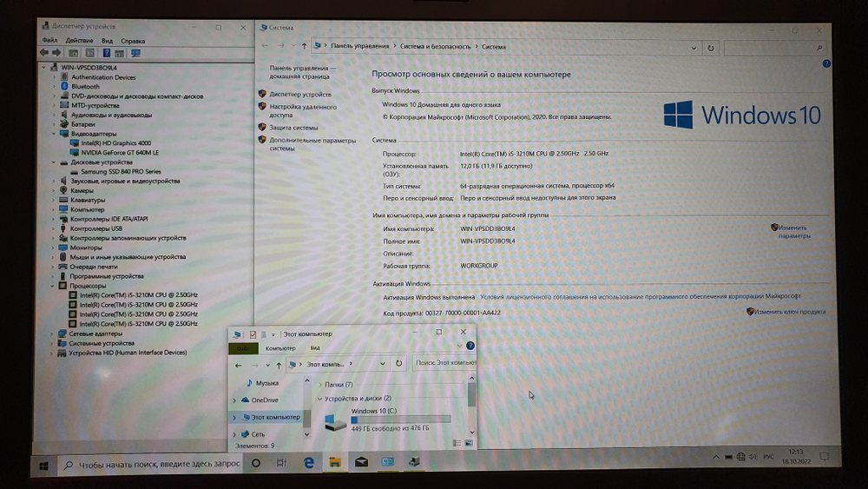Expand the Папки (7) group
Image resolution: width=868 pixels, height=489 pixels.
[320, 384]
